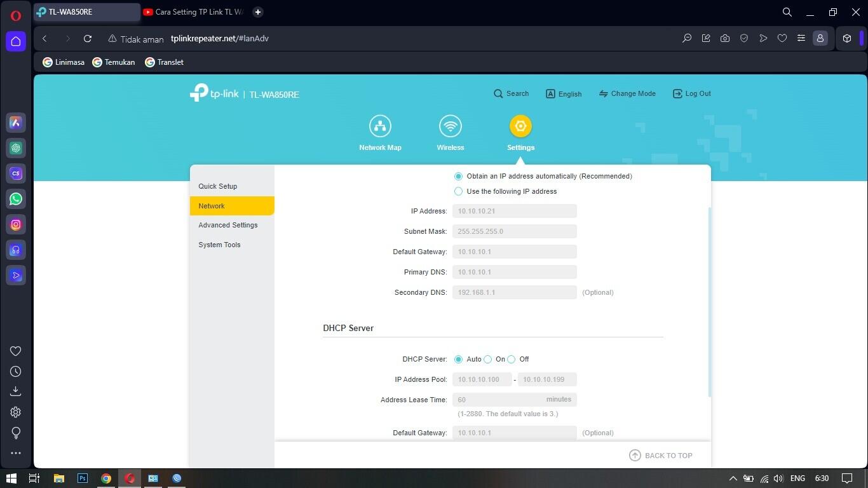The image size is (868, 488).
Task: Open Opera sidebar bookmarks heart
Action: [16, 351]
